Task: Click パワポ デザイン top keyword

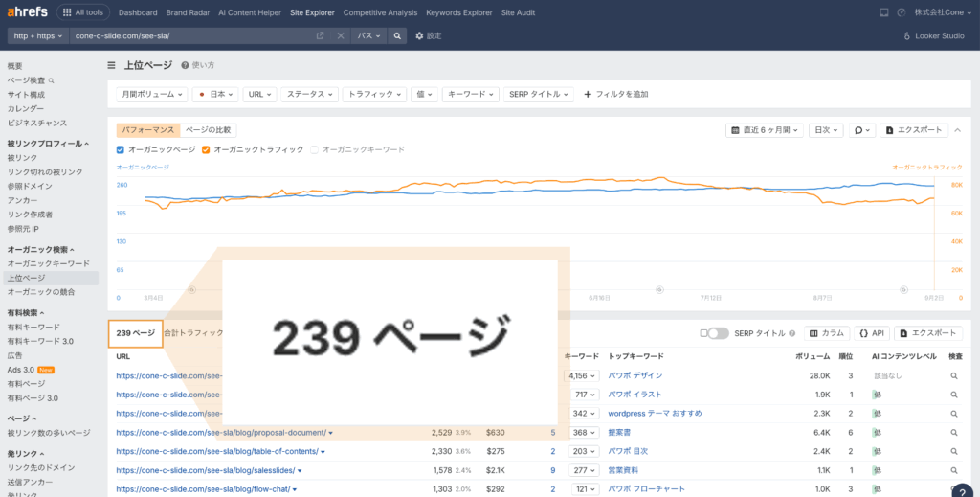Action: coord(635,375)
